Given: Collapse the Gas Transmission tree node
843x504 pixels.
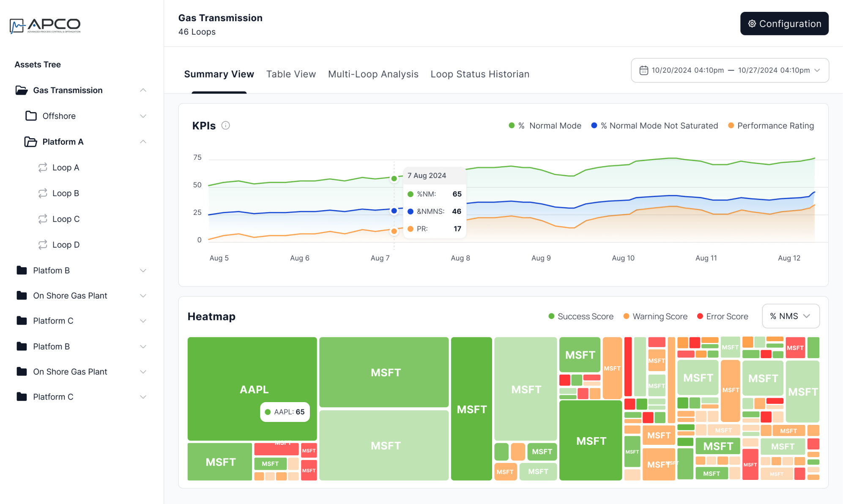Looking at the screenshot, I should 143,90.
